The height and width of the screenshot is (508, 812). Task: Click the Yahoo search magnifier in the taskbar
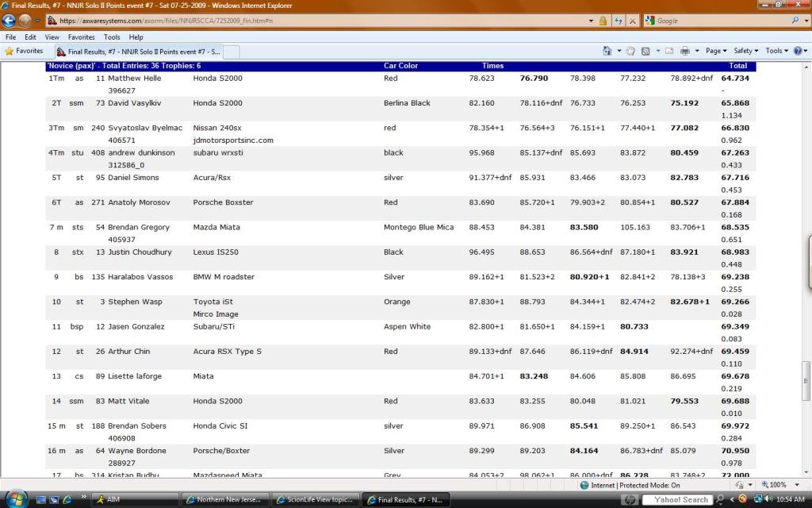(x=719, y=500)
